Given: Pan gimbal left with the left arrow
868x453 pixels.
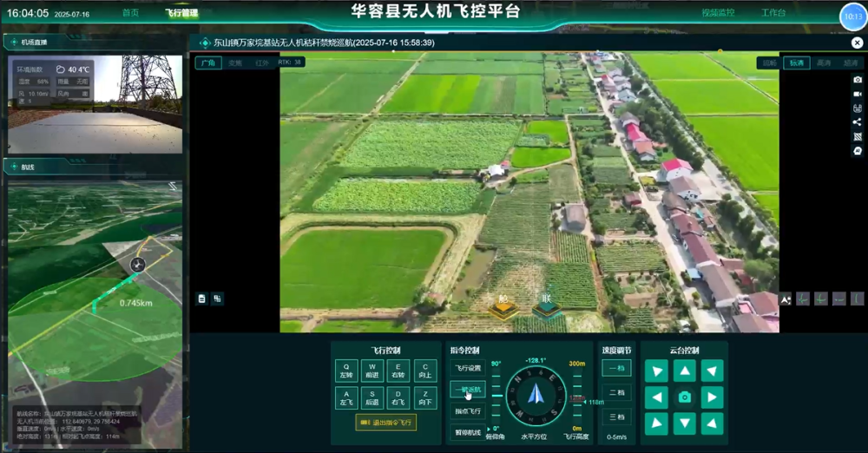Looking at the screenshot, I should point(658,397).
